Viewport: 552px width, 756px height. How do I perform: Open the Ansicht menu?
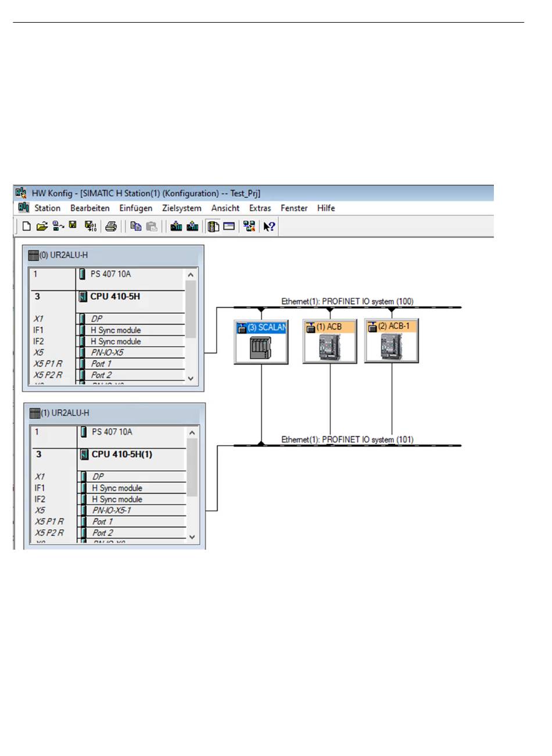[x=225, y=208]
